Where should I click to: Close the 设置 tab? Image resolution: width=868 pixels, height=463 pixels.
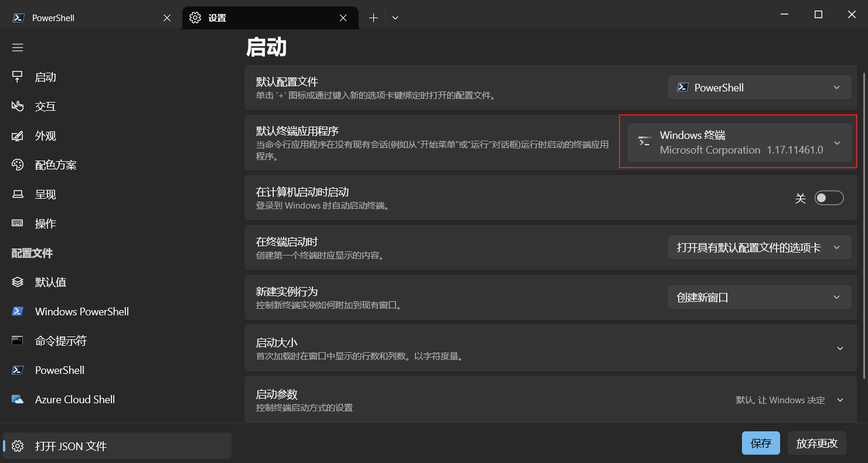pos(343,18)
